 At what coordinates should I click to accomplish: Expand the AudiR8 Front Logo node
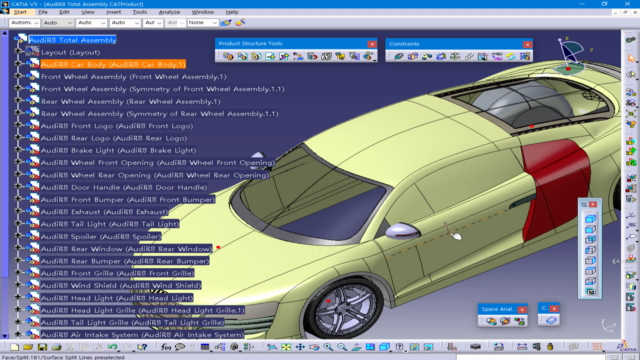18,125
